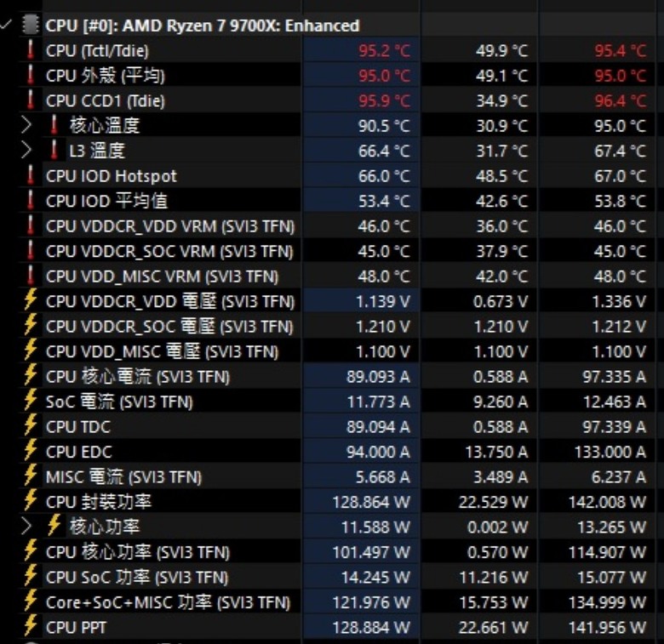Click lightning icon of CPU VDDCR_SOC 電壓
This screenshot has width=664, height=644.
[30, 325]
